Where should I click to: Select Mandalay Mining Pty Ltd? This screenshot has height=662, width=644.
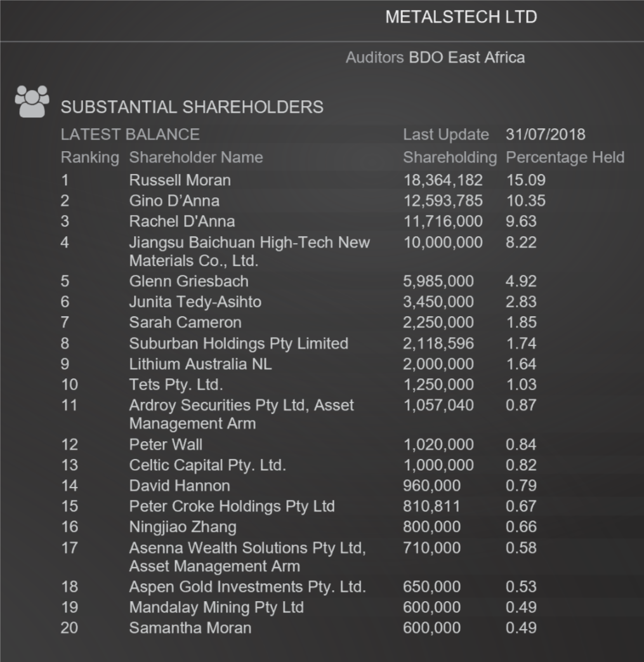216,607
